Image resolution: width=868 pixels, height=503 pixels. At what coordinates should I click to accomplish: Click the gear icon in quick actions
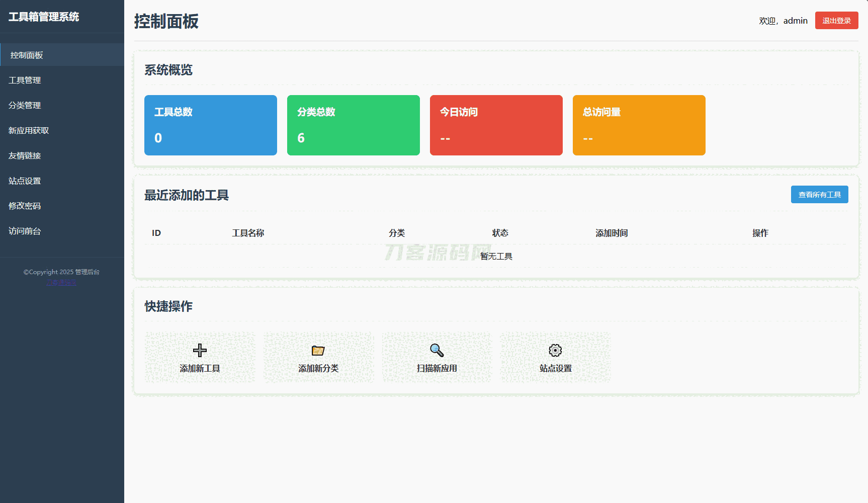555,350
